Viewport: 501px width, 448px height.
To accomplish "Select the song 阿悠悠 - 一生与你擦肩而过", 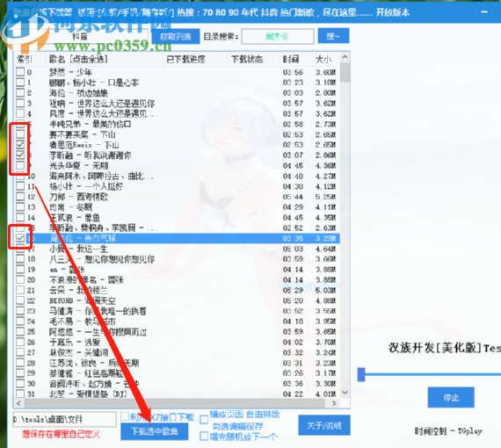I will pos(98,332).
